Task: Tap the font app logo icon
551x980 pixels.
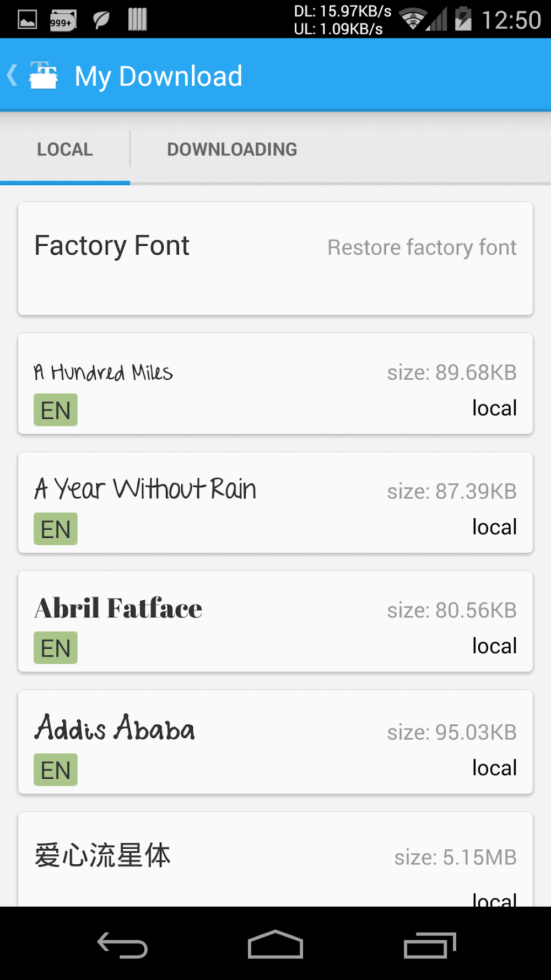Action: click(x=44, y=76)
